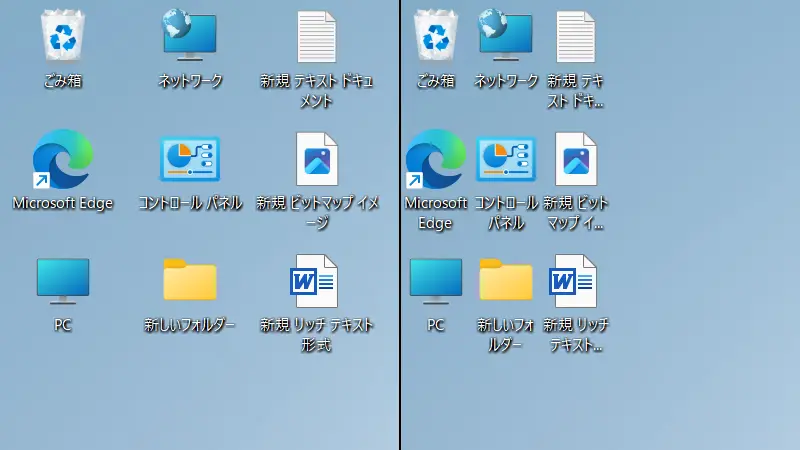Click the 'ネットワーク' label in left desktop
The image size is (800, 450).
point(190,81)
